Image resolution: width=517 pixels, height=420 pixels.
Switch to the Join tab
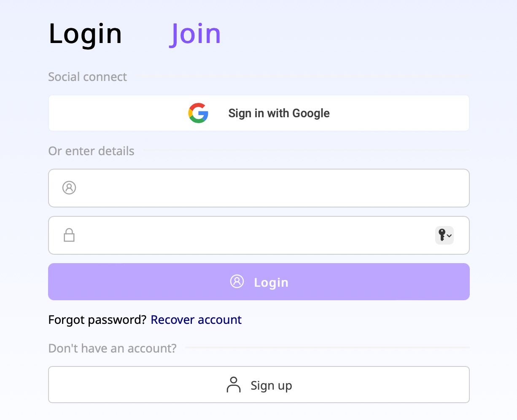[195, 34]
